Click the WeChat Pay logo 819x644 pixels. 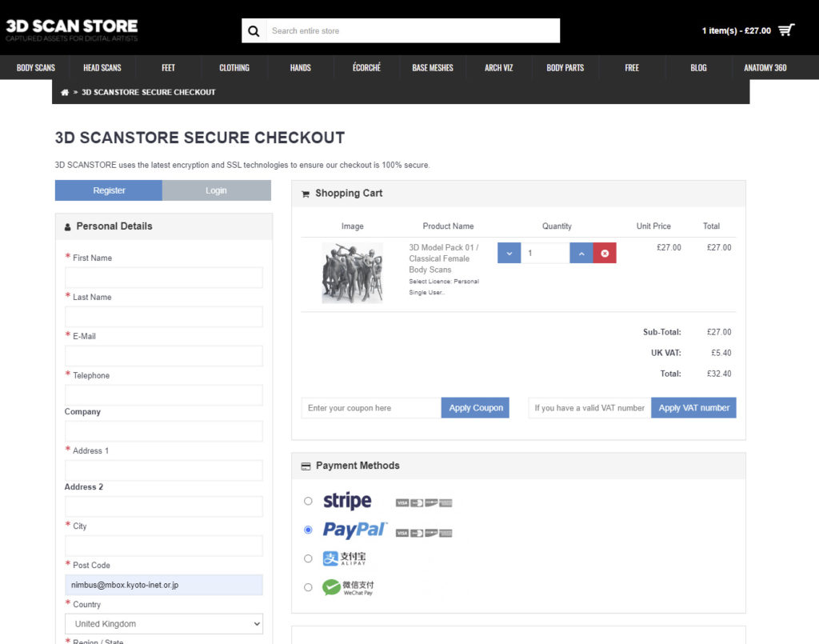[x=348, y=587]
